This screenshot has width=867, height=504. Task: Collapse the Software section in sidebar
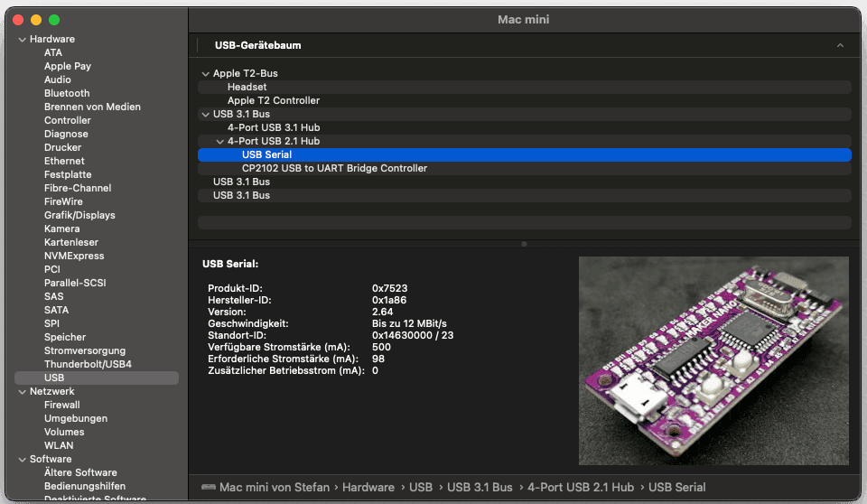point(22,460)
